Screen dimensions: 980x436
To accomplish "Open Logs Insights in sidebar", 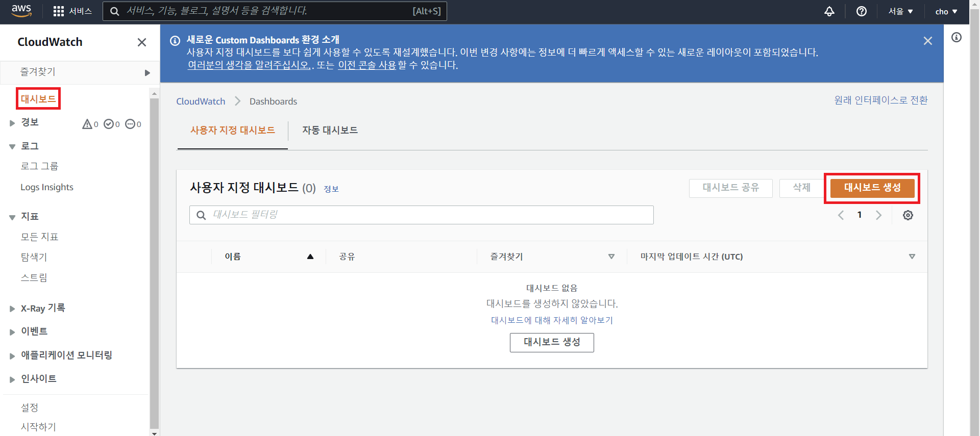I will 47,187.
